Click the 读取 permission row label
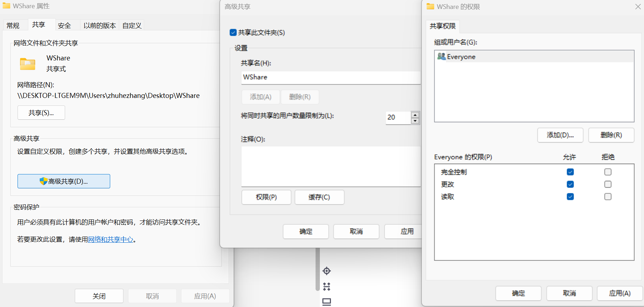This screenshot has height=307, width=644. 448,197
